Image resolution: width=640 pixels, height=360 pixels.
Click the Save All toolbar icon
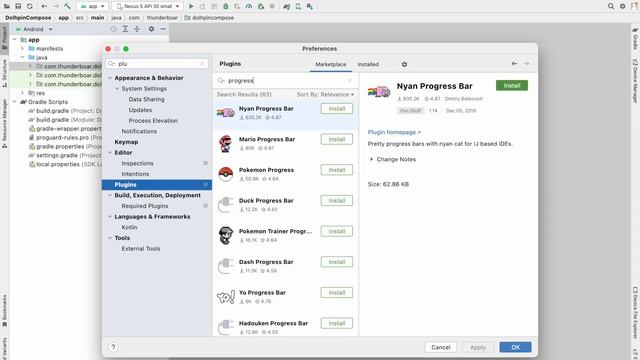pyautogui.click(x=18, y=6)
